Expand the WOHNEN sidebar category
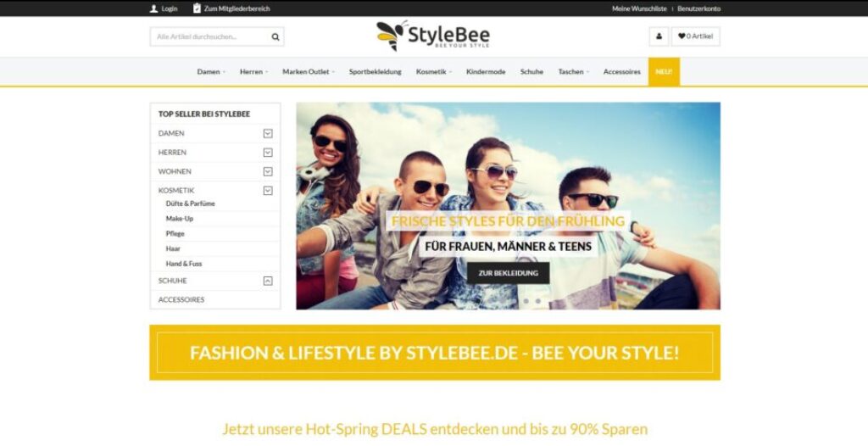The width and height of the screenshot is (868, 446). coord(268,171)
